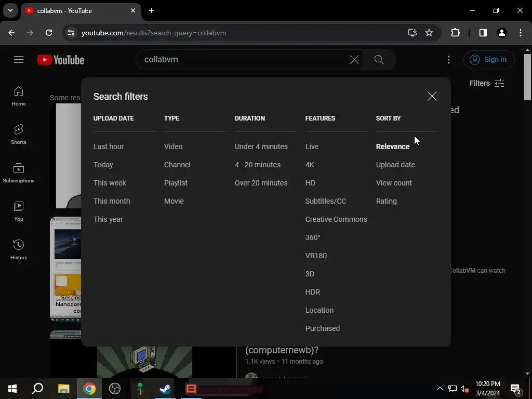Screen dimensions: 532x399
Task: Open File Explorer from the taskbar
Action: click(63, 389)
